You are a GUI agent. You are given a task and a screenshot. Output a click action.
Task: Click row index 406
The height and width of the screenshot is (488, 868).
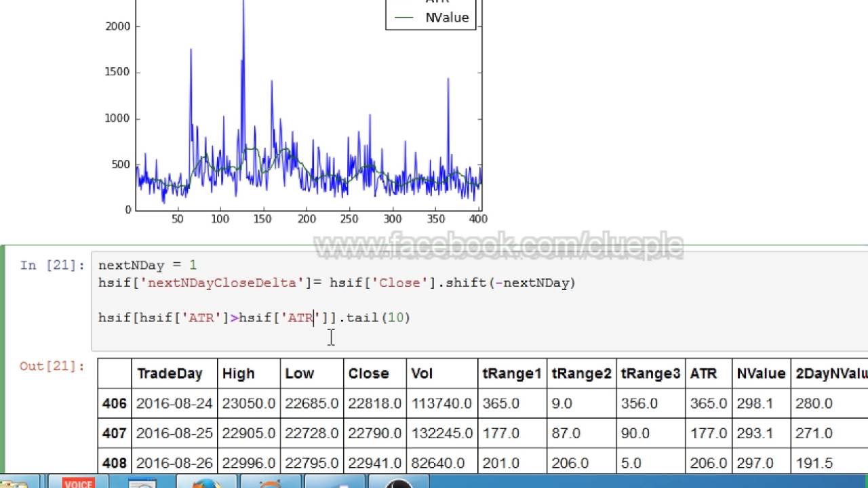coord(115,403)
